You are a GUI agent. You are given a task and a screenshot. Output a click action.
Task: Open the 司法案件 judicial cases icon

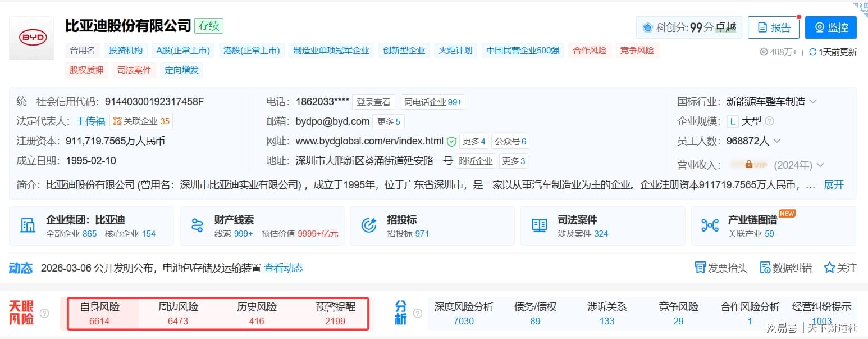[x=539, y=225]
